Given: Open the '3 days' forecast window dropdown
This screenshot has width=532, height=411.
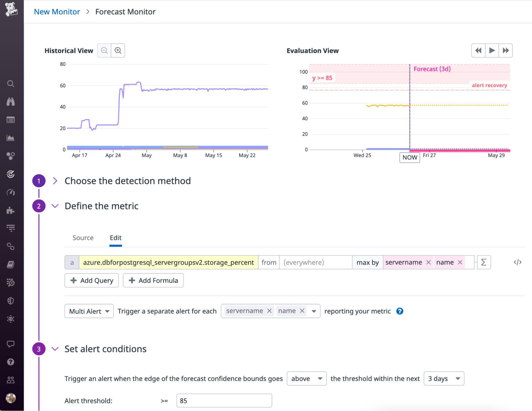Looking at the screenshot, I should (443, 379).
